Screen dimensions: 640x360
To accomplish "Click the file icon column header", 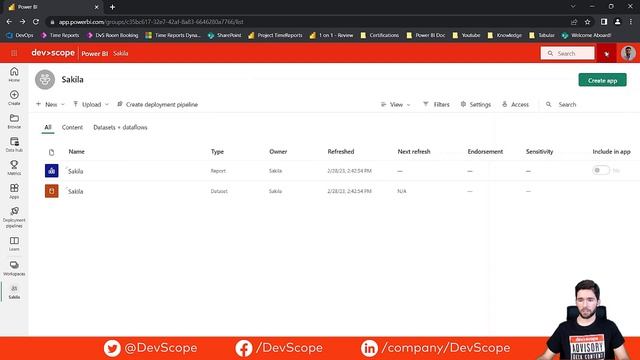I will (51, 152).
